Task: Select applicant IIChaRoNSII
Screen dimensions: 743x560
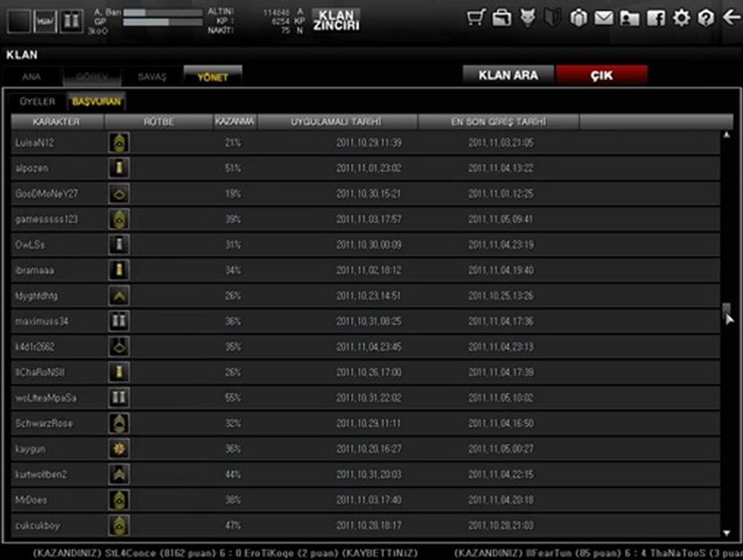Action: point(366,373)
